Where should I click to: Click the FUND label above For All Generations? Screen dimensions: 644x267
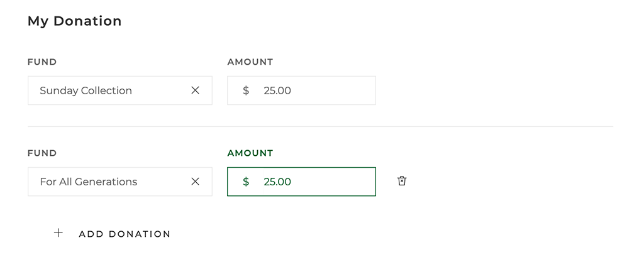(x=42, y=153)
